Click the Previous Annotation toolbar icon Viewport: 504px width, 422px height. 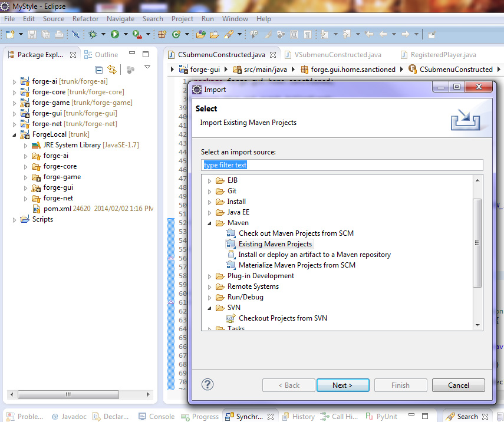click(347, 34)
